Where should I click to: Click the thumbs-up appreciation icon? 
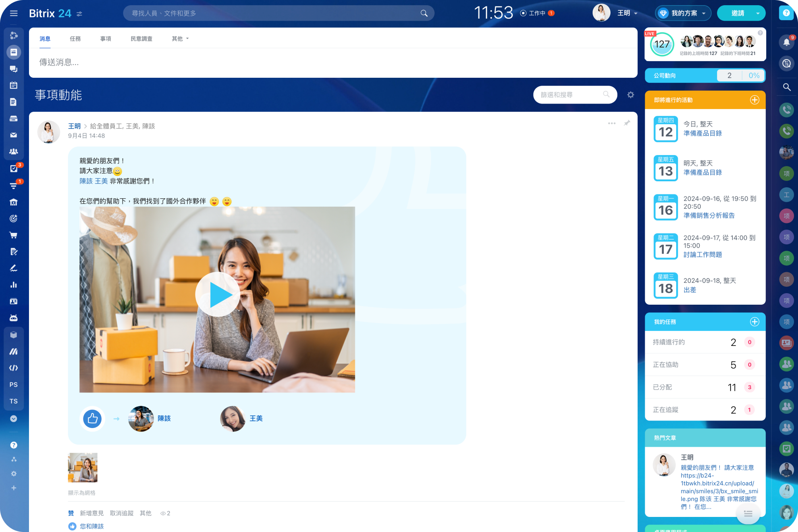[93, 419]
